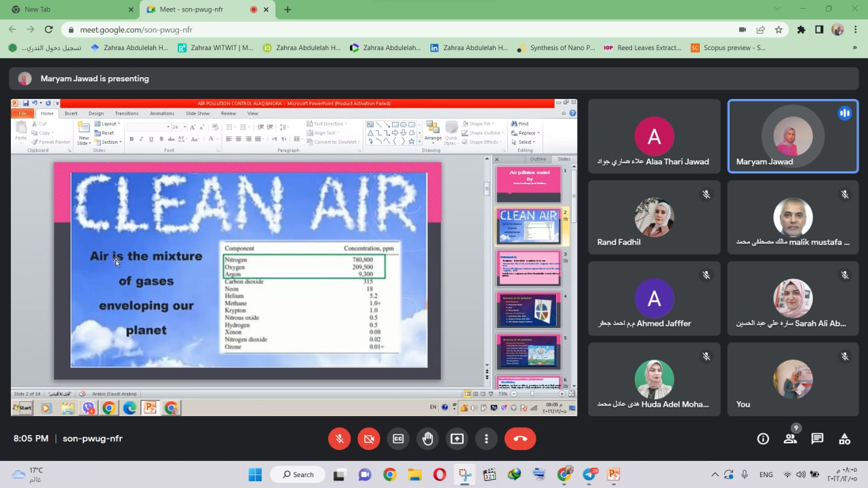This screenshot has height=488, width=868.
Task: Open the Chrome three-dot menu
Action: 855,30
